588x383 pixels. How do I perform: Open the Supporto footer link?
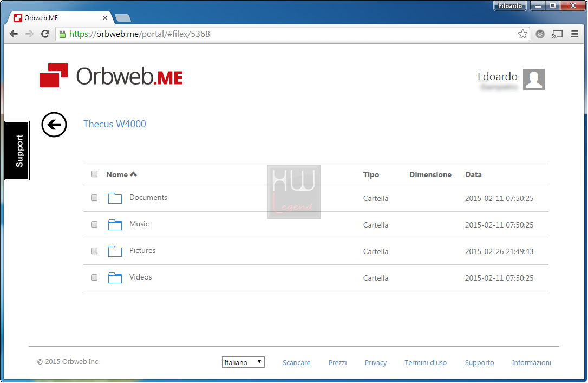[x=479, y=363]
